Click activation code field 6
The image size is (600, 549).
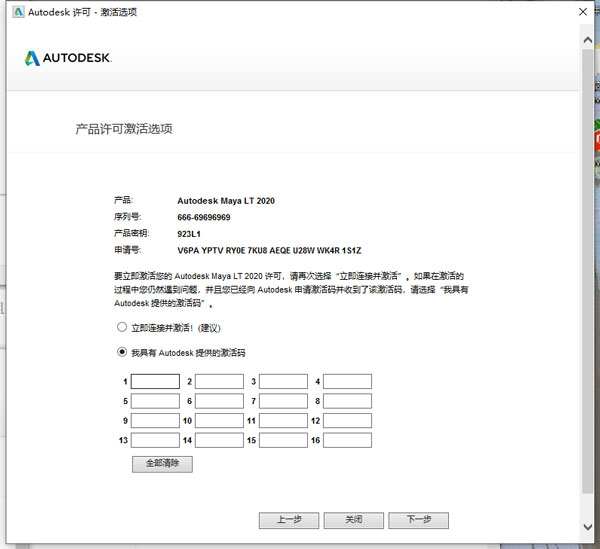coord(219,401)
